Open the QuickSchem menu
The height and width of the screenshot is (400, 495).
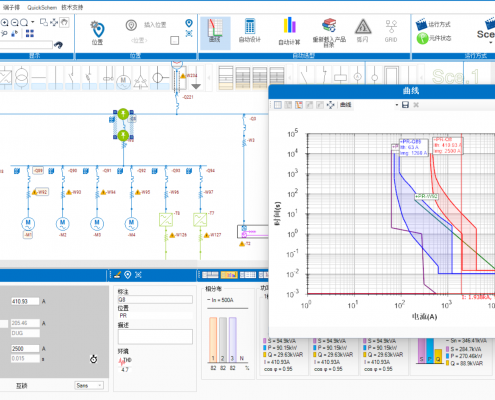pos(42,7)
